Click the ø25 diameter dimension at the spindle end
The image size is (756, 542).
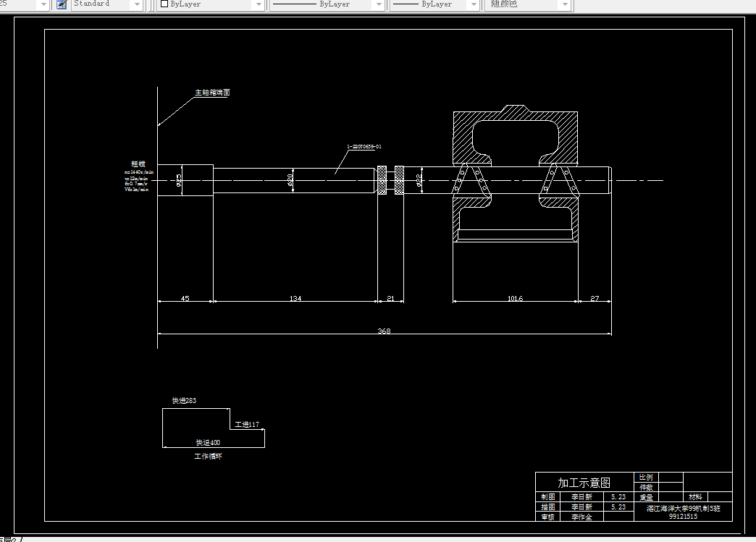coord(178,180)
